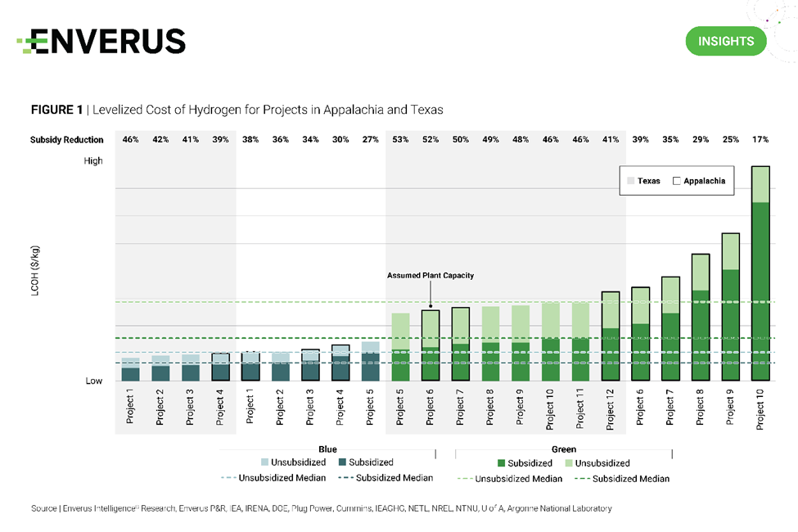This screenshot has height=532, width=798.
Task: Click the green Subsidized Median legend line icon
Action: pos(582,478)
